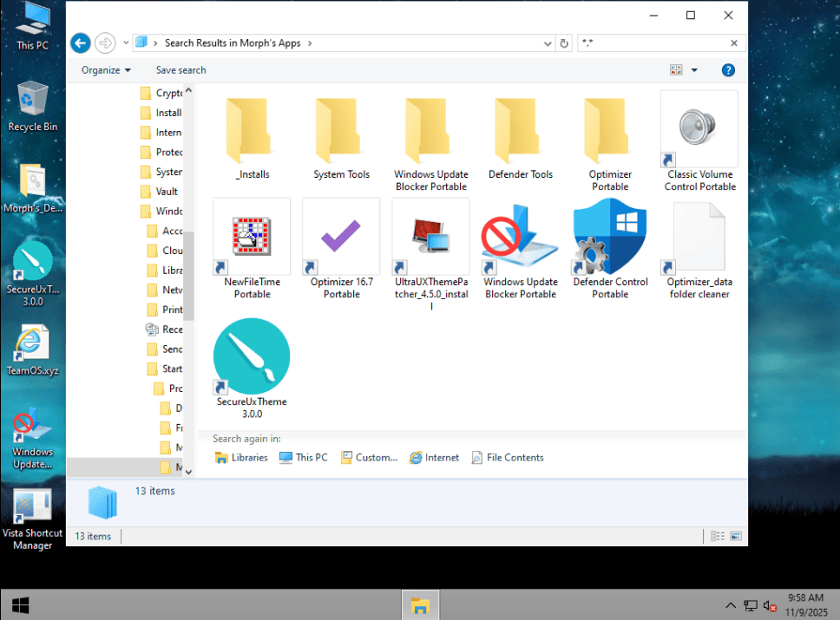Click the taskbar clock showing 9:58 AM
This screenshot has width=840, height=620.
point(806,605)
